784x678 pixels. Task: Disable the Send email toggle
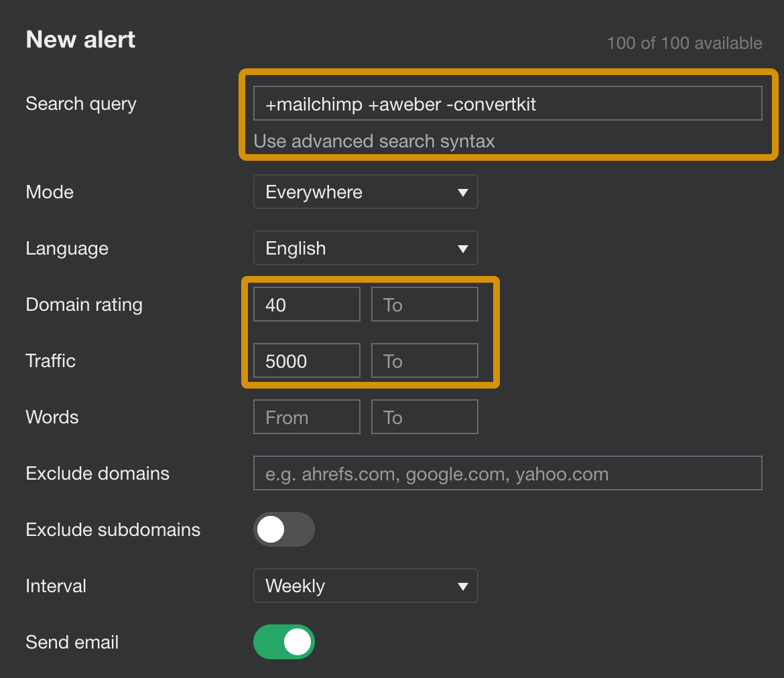[284, 642]
